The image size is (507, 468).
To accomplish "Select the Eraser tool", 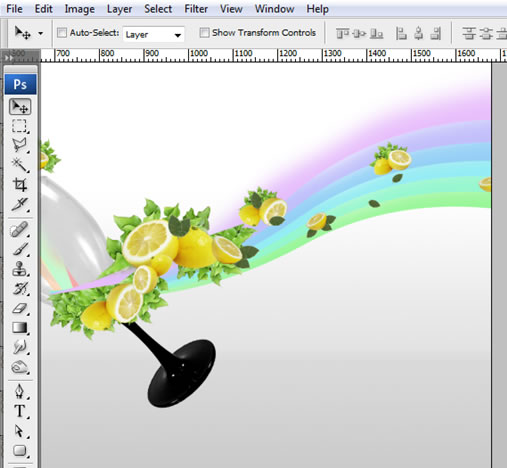I will pyautogui.click(x=20, y=308).
